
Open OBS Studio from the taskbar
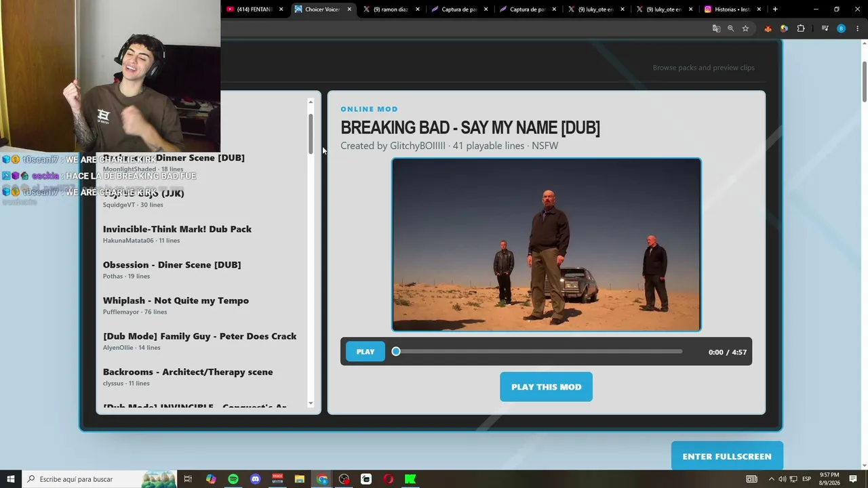pos(344,479)
